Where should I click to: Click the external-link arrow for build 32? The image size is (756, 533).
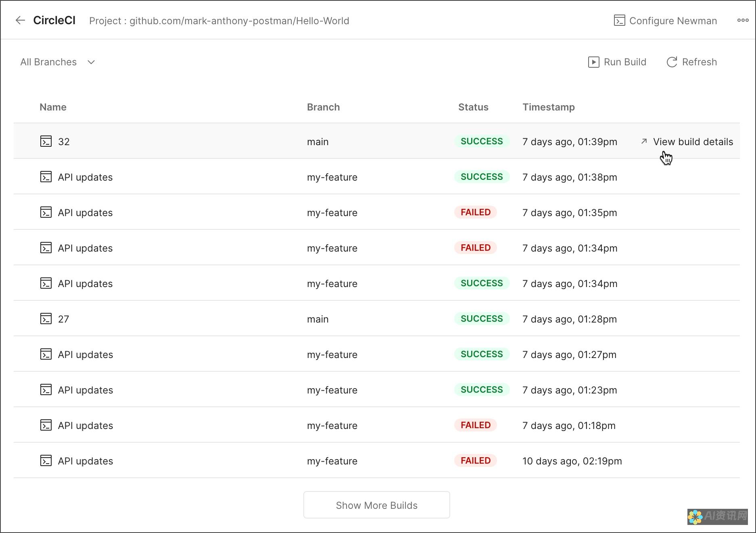pos(644,141)
